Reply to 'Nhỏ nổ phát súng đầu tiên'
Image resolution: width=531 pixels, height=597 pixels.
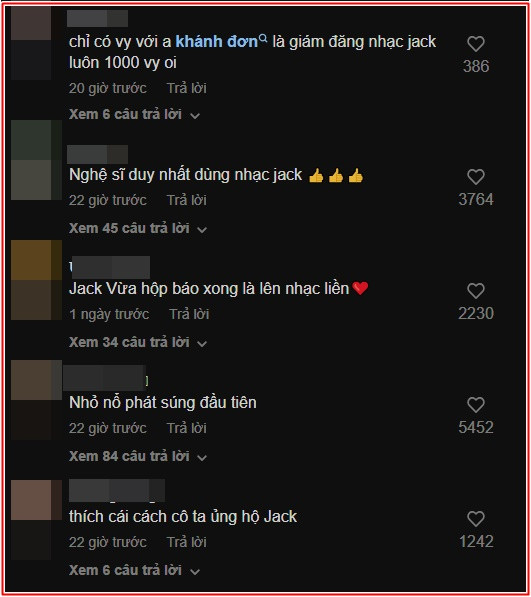tap(187, 428)
